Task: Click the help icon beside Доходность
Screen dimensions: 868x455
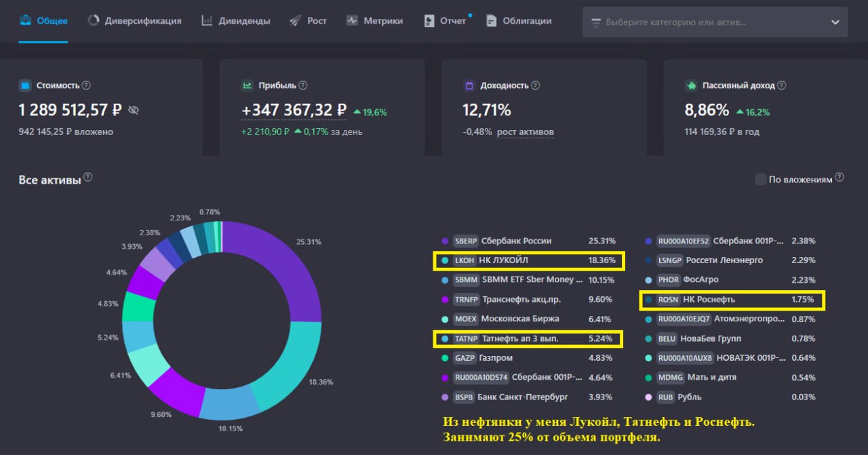Action: click(536, 86)
